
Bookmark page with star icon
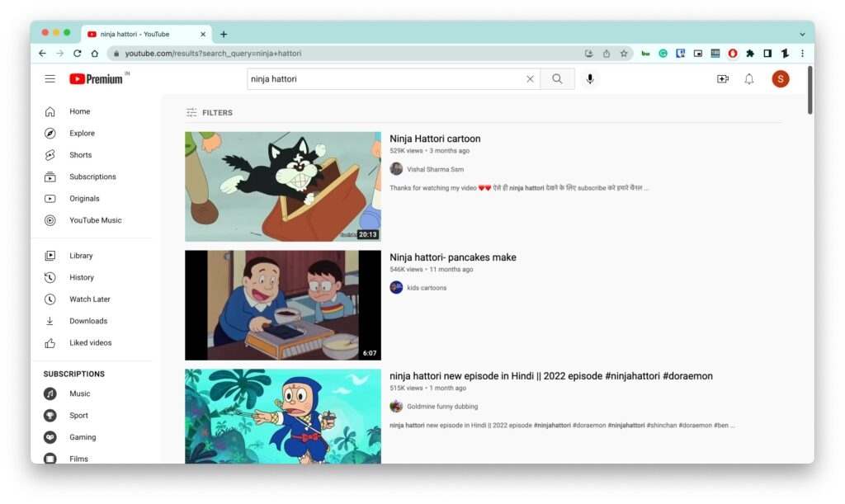(624, 54)
